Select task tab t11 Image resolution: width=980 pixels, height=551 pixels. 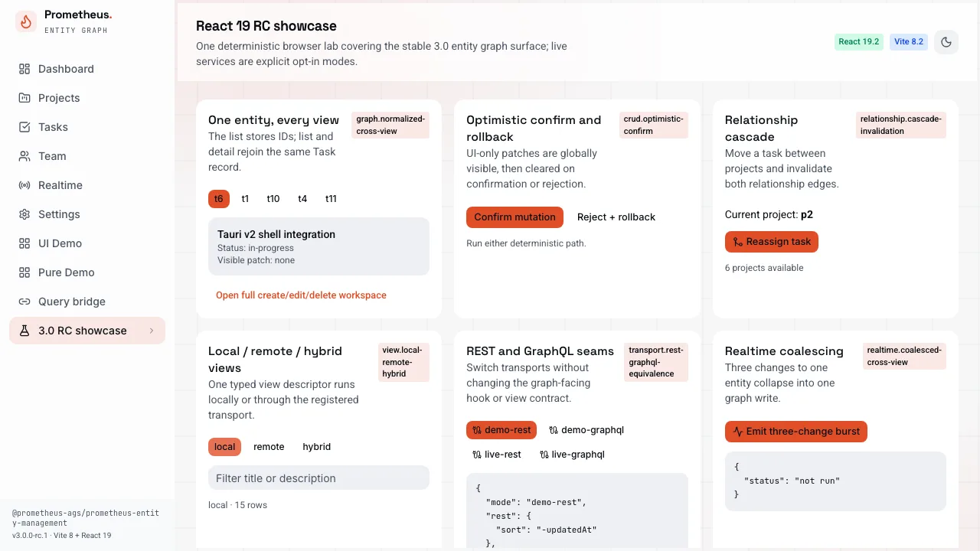[331, 199]
